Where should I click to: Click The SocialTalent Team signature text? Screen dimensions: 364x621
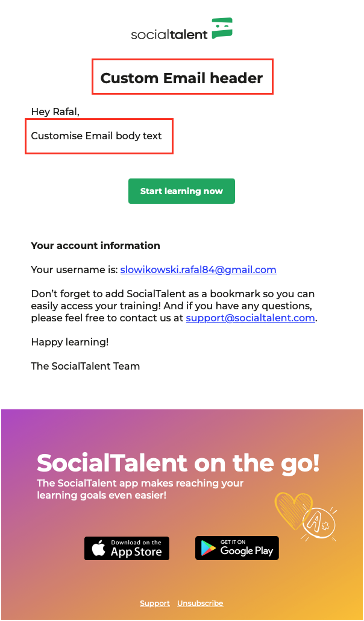[85, 366]
